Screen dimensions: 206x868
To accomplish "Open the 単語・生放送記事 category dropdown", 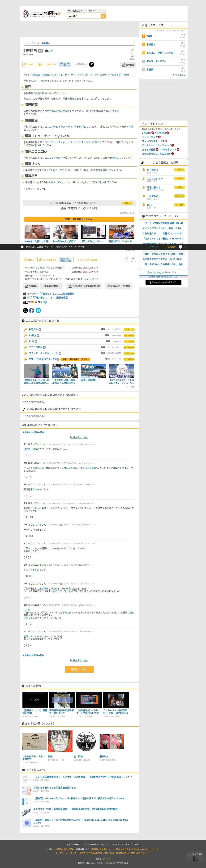I will 77,11.
